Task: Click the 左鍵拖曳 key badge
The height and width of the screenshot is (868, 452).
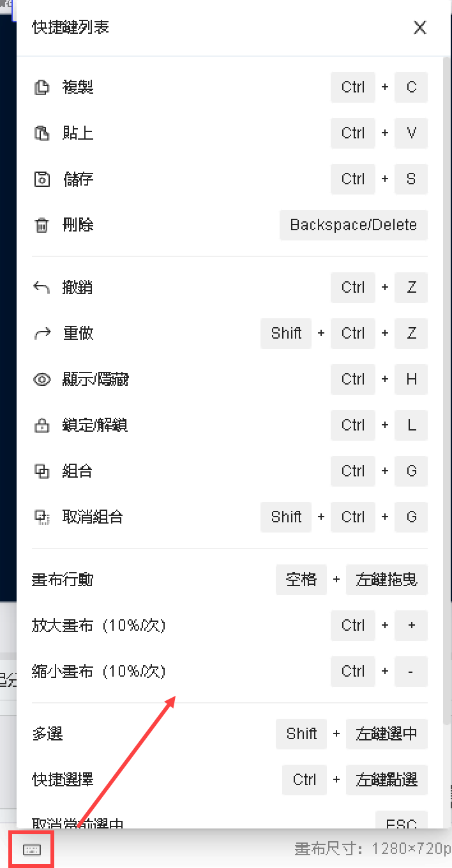Action: tap(386, 580)
